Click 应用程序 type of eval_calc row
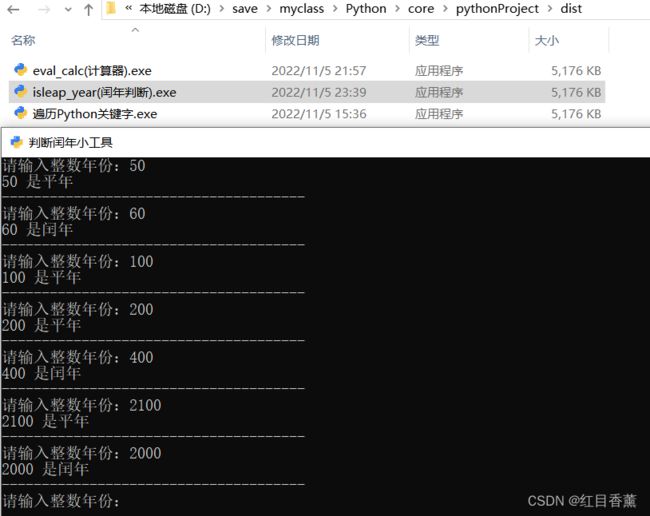The height and width of the screenshot is (516, 650). [439, 71]
